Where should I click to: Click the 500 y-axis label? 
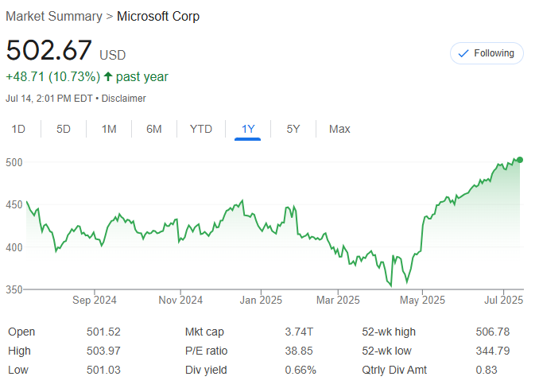click(14, 162)
